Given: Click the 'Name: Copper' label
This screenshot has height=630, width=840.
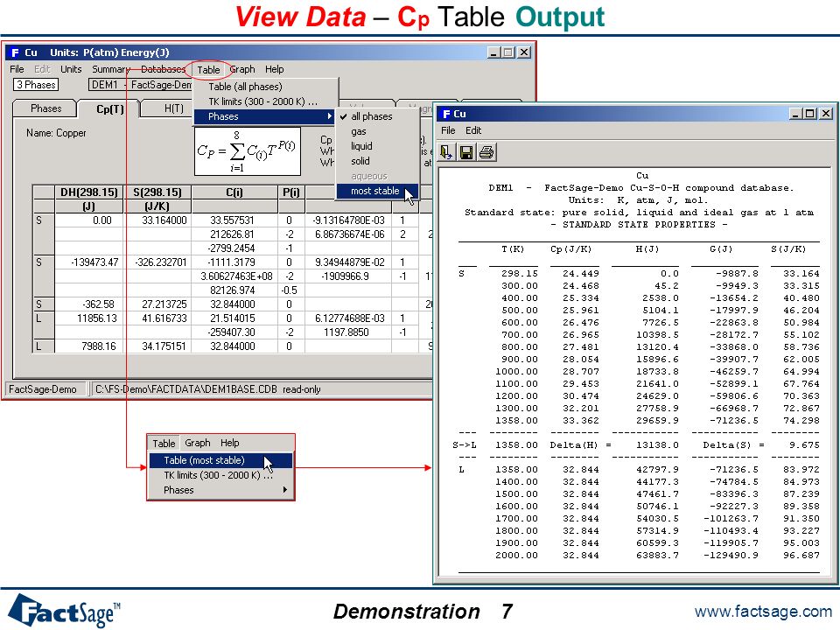Looking at the screenshot, I should [56, 133].
